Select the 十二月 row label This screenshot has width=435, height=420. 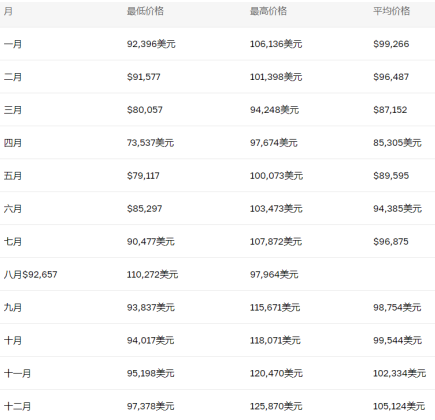click(x=18, y=406)
